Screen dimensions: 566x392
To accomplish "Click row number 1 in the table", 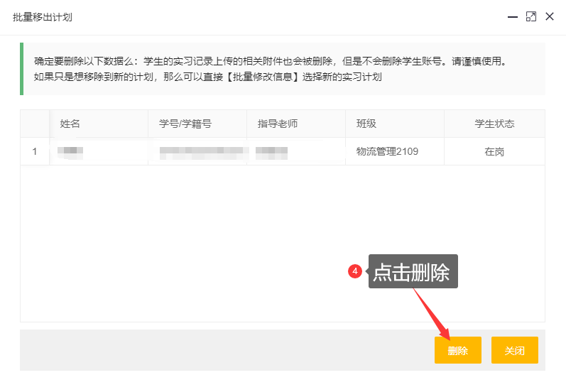I will [35, 151].
